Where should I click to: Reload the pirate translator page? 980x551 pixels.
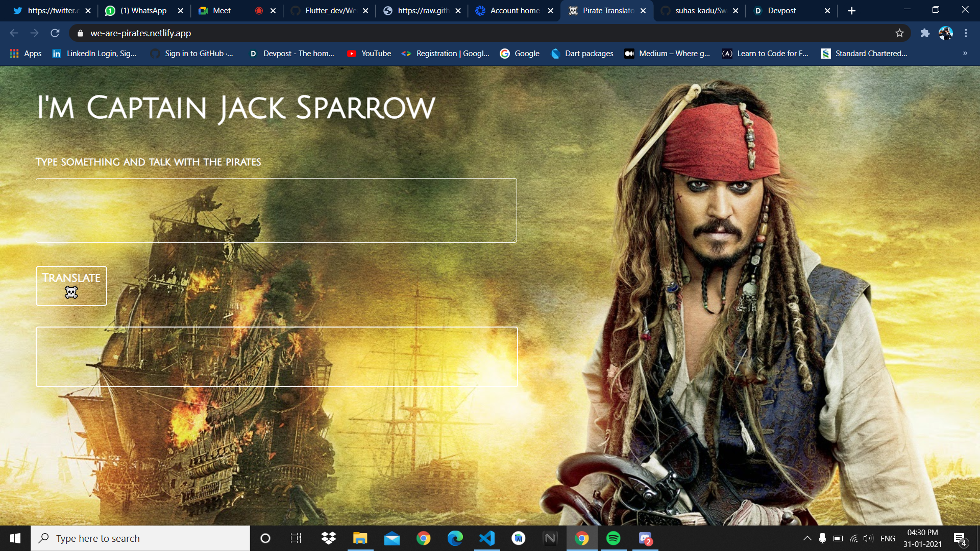pos(55,33)
